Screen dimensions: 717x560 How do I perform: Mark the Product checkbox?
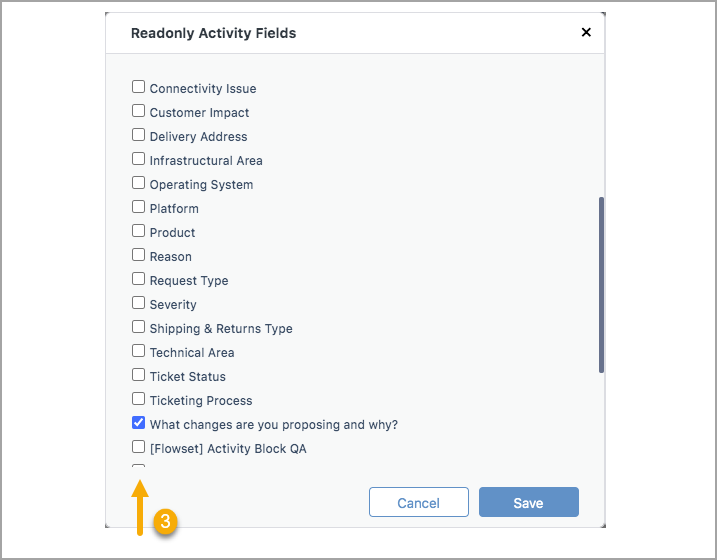pos(138,231)
